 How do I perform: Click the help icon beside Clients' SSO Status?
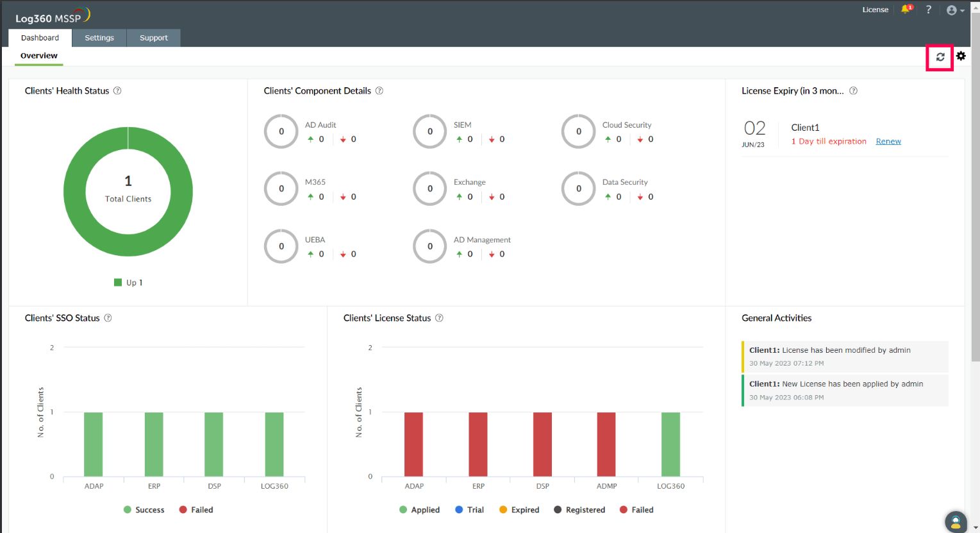click(108, 318)
